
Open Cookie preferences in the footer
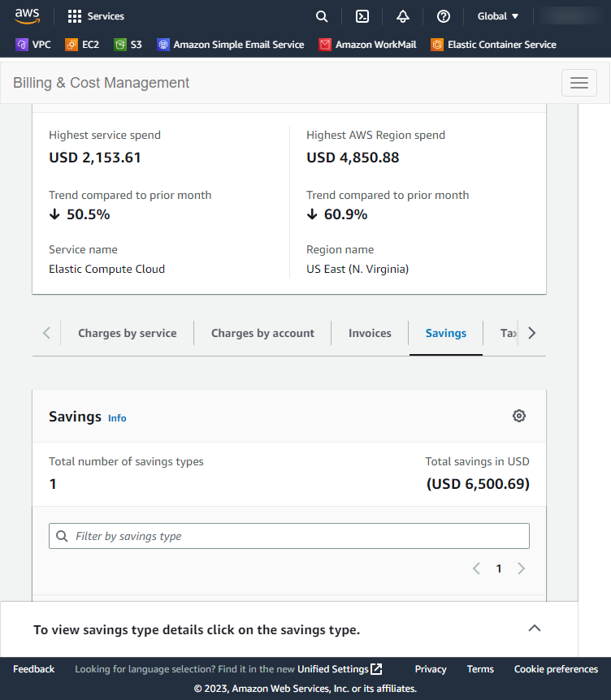[556, 669]
